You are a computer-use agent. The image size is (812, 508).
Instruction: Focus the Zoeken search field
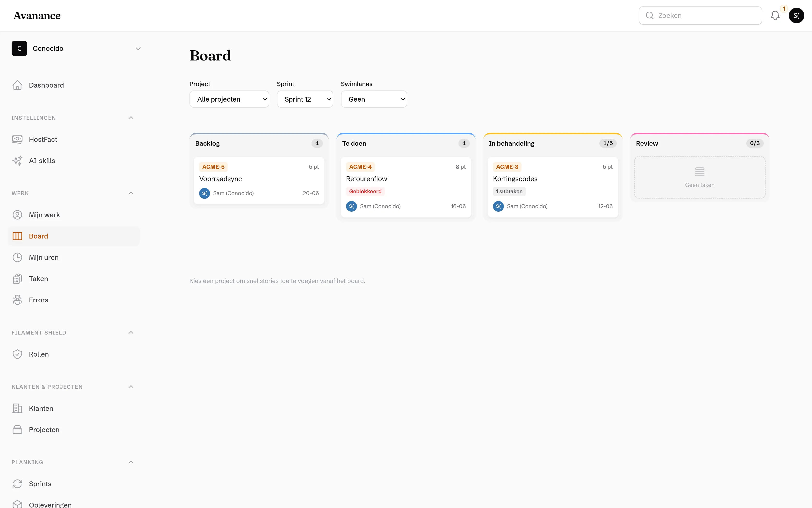point(700,15)
